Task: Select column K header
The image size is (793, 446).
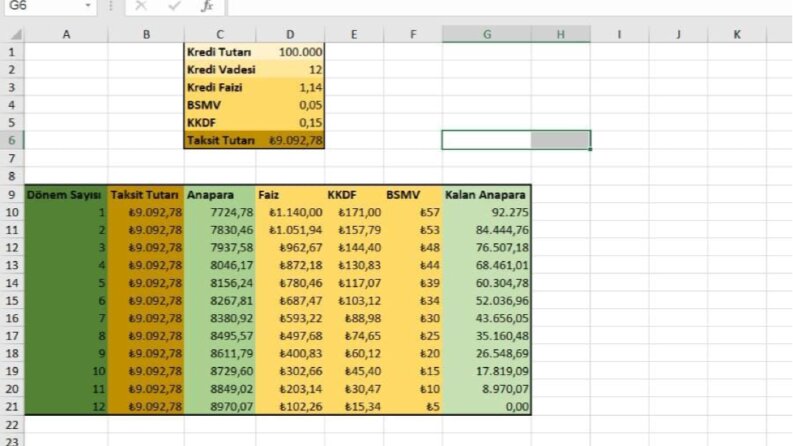Action: [736, 34]
